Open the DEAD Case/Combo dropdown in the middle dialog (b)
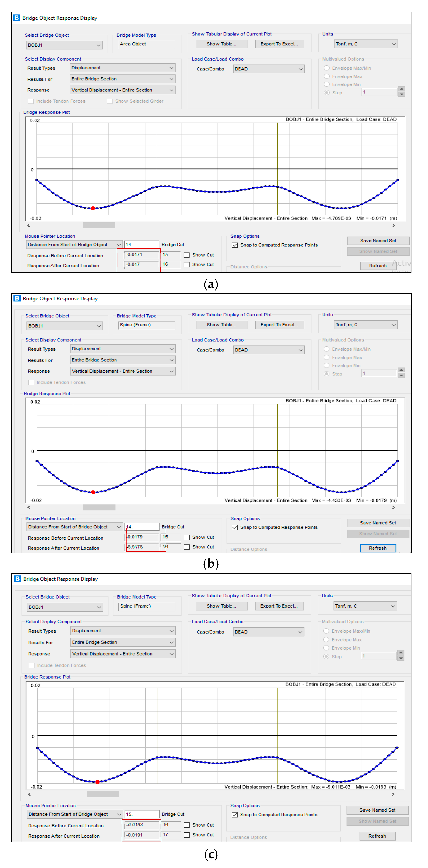The width and height of the screenshot is (428, 868). pyautogui.click(x=269, y=350)
